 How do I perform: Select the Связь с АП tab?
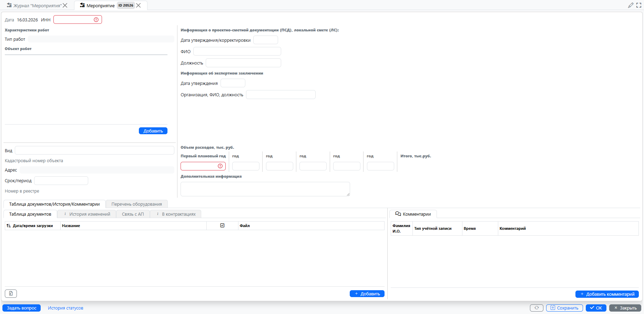tap(133, 214)
